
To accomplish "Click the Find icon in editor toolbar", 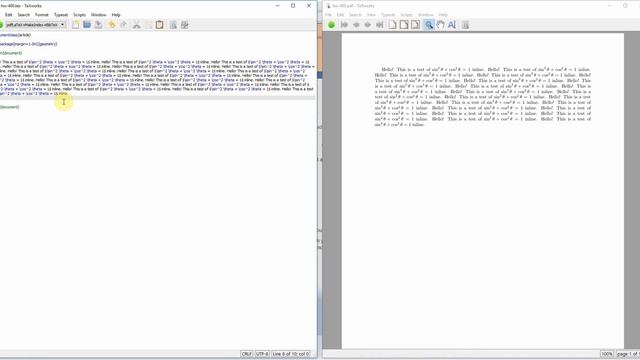I will point(173,25).
